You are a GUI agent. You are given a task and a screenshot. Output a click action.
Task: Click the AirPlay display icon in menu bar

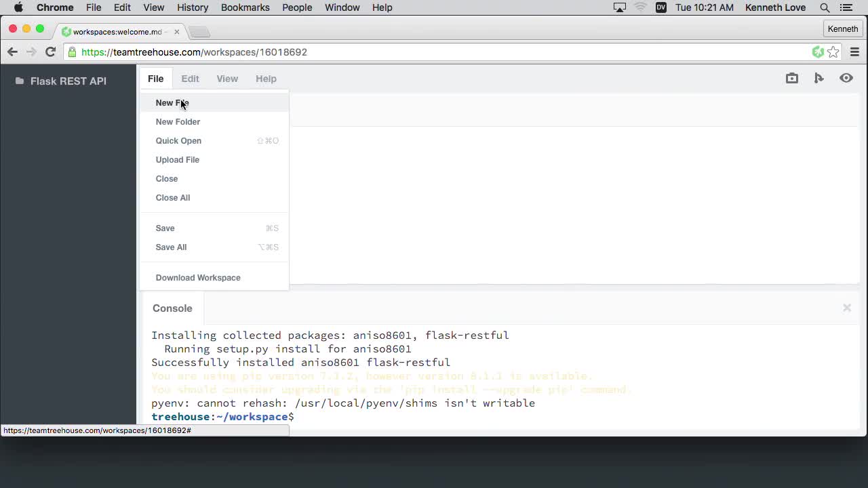(620, 7)
